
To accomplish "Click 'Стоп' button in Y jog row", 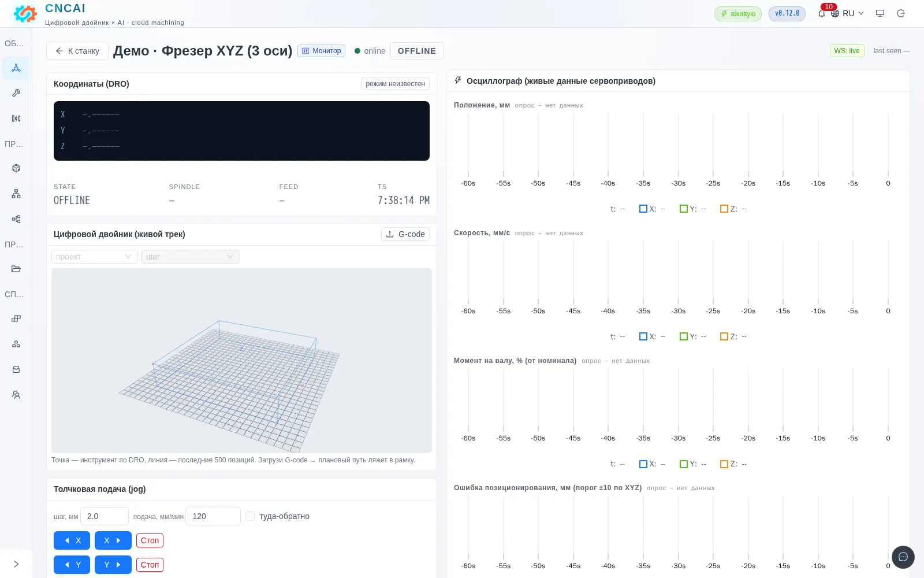I will pos(150,565).
